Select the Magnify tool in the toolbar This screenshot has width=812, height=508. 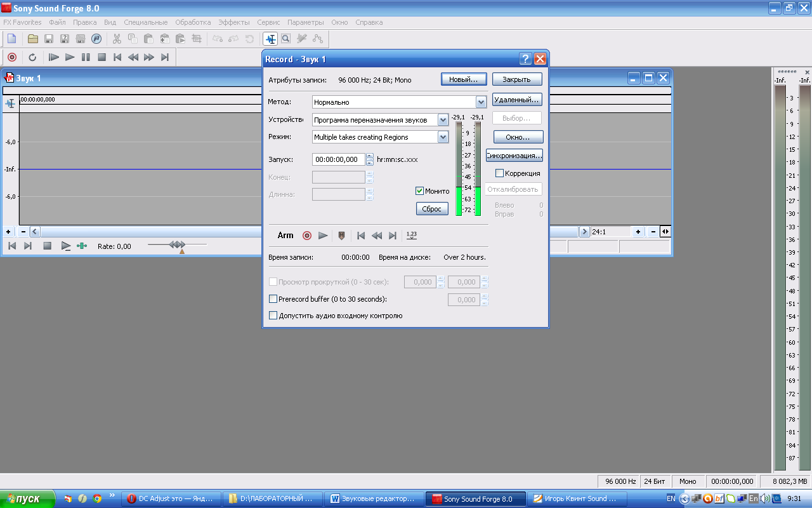click(x=286, y=39)
